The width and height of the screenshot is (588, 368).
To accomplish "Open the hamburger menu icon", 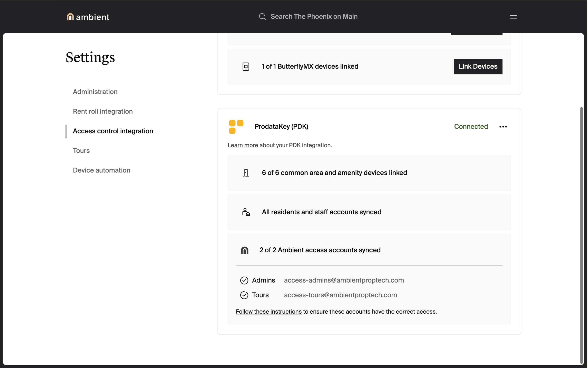I will coord(513,17).
